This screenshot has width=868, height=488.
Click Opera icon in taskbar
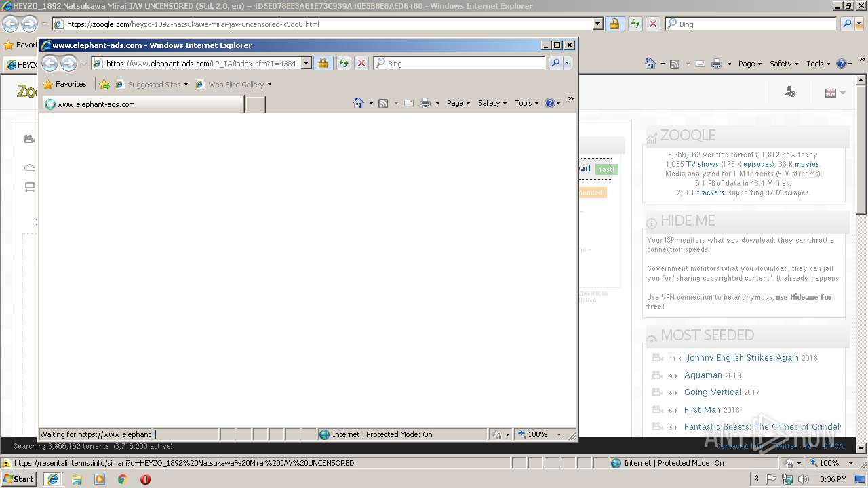coord(145,479)
